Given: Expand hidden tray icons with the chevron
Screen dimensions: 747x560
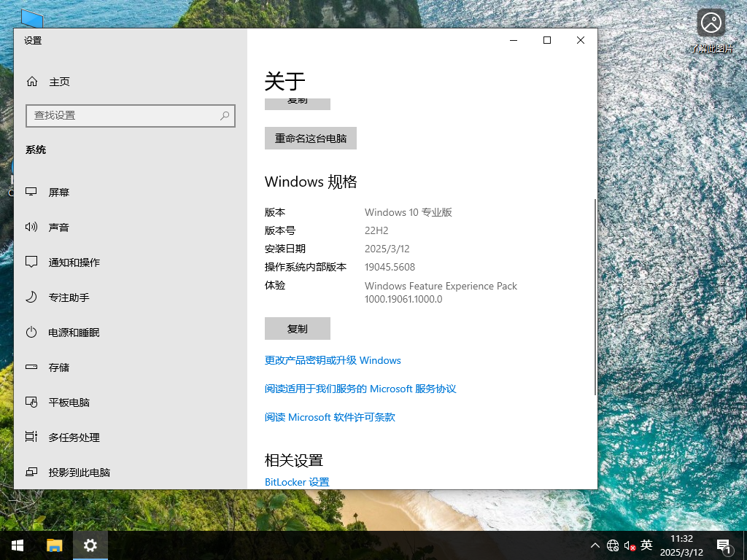Looking at the screenshot, I should [595, 545].
